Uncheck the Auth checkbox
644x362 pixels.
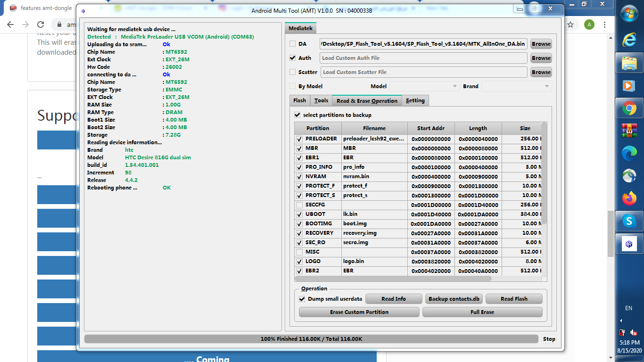292,58
